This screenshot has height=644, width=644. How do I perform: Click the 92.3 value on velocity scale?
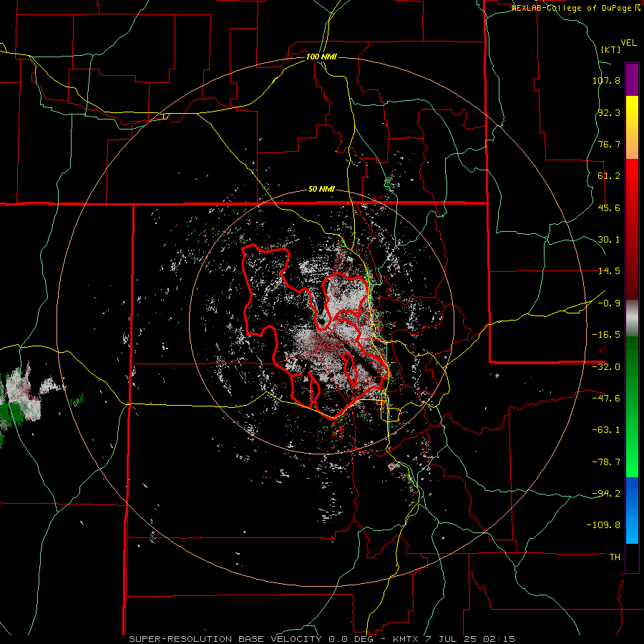pyautogui.click(x=609, y=112)
